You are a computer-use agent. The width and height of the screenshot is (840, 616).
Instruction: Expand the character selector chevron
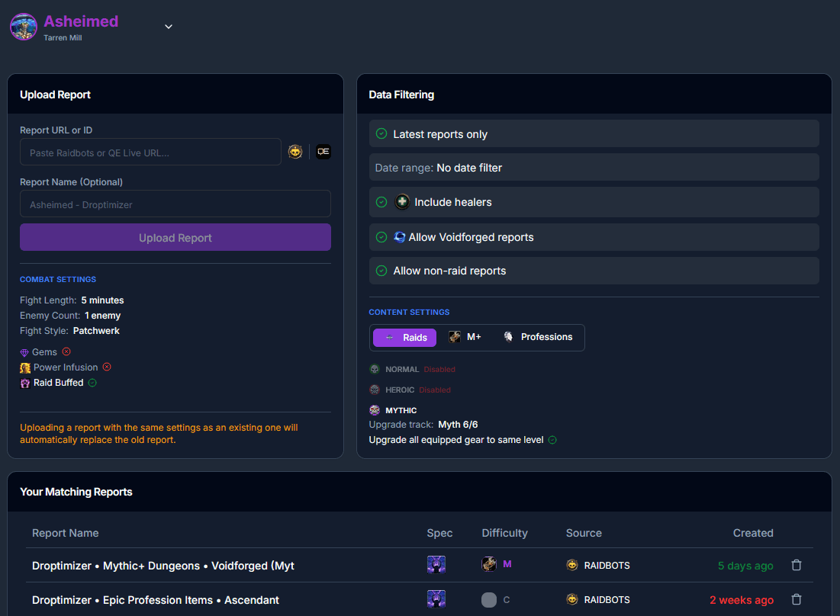(168, 27)
